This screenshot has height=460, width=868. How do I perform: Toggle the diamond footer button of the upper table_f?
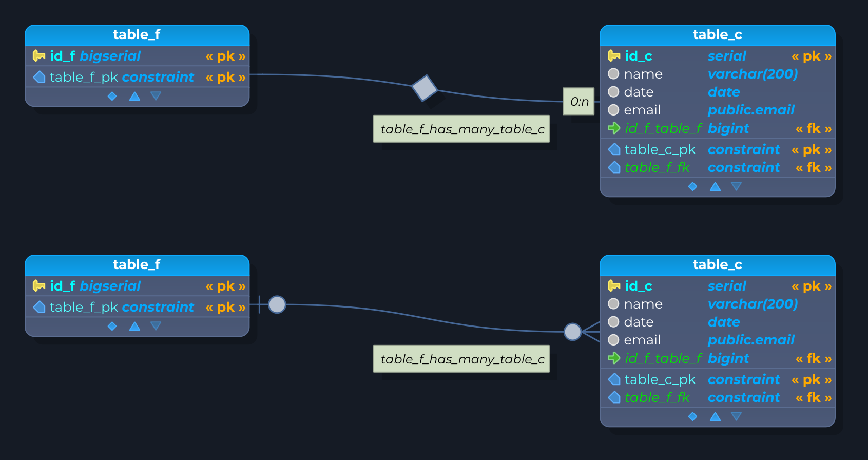pyautogui.click(x=112, y=96)
